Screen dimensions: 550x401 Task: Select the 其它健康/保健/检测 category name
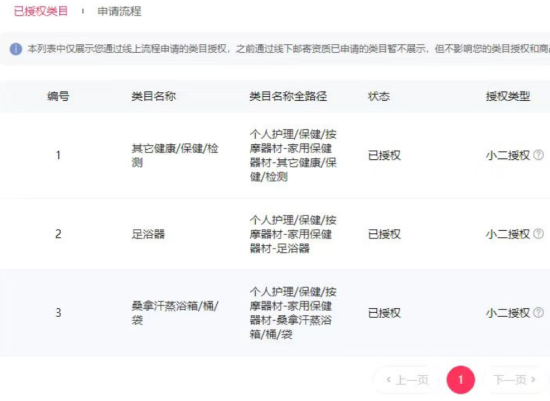[175, 155]
